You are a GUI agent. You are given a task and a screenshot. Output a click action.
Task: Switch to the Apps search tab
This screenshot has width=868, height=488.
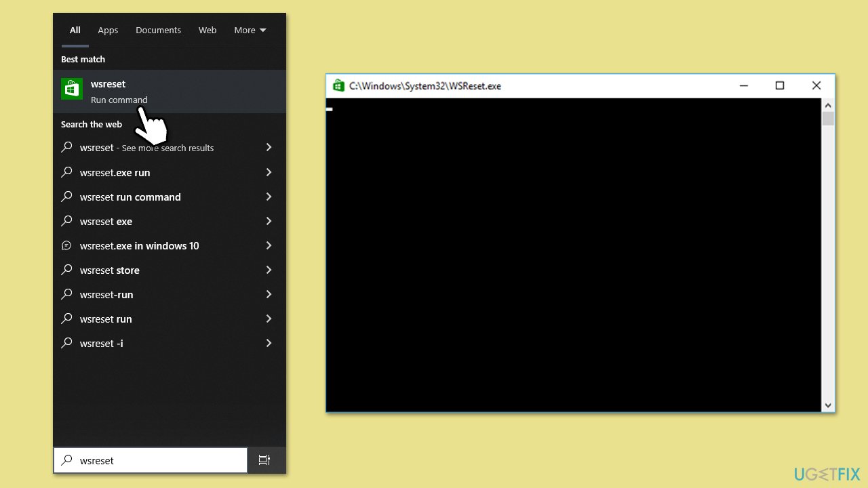pyautogui.click(x=108, y=30)
